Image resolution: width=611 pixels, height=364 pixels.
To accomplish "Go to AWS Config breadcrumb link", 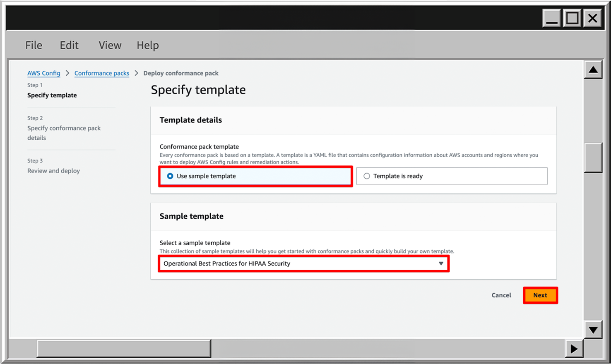I will pos(44,73).
